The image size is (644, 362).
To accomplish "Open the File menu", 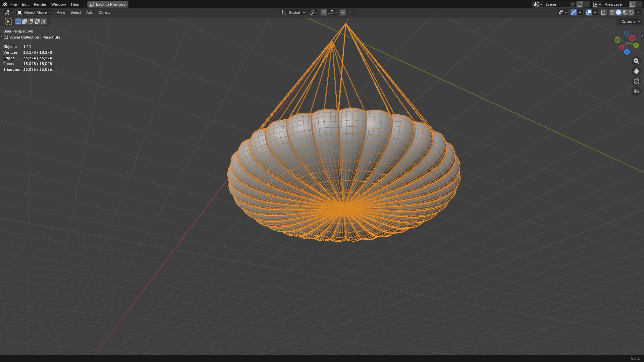I will [x=13, y=4].
